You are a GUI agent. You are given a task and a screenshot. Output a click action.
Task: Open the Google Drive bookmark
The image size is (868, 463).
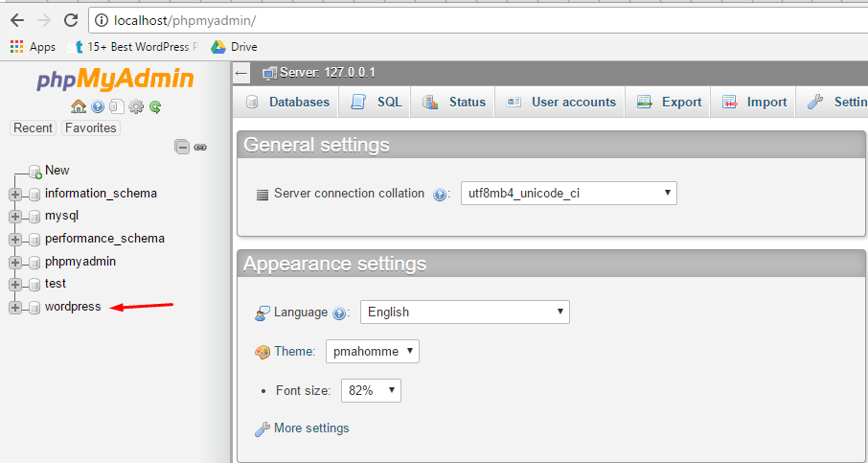(x=234, y=47)
